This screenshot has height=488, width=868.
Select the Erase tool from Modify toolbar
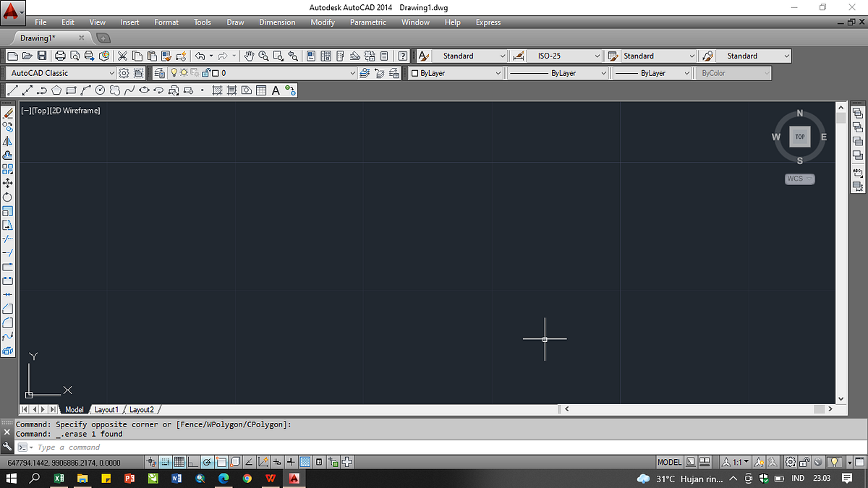click(8, 113)
